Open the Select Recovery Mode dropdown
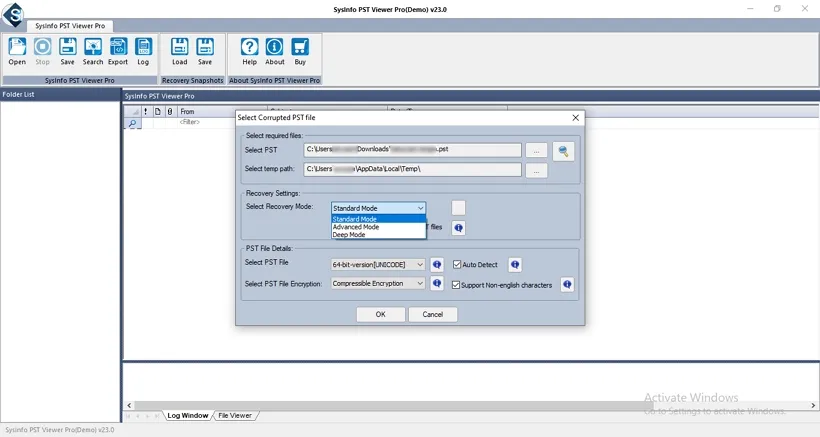 (x=378, y=208)
